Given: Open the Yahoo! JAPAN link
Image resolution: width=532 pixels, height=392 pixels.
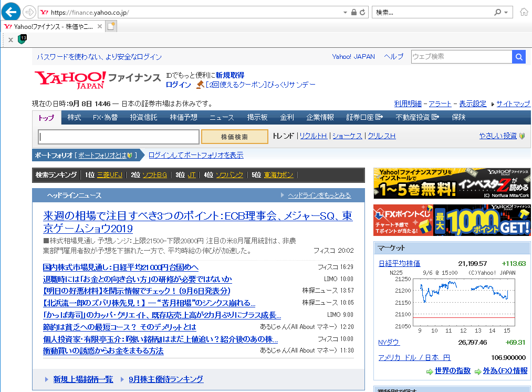Looking at the screenshot, I should click(x=353, y=57).
